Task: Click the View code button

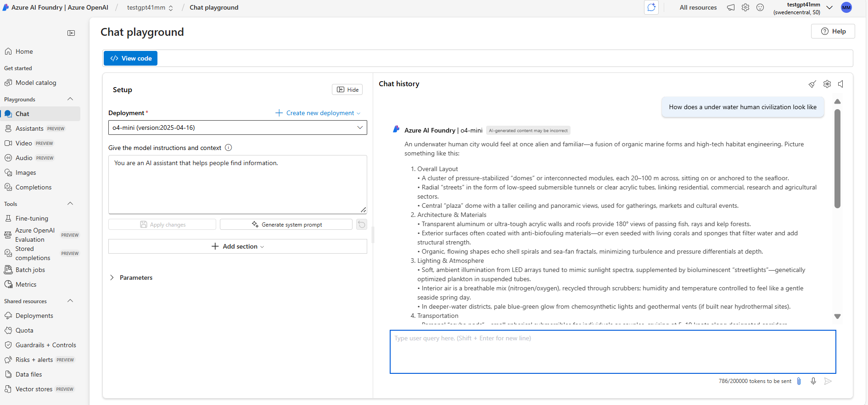Action: coord(131,58)
